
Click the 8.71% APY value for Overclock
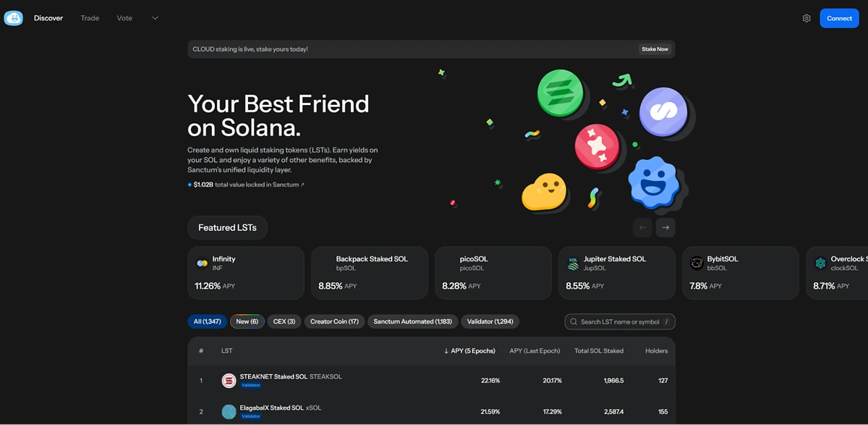point(825,286)
